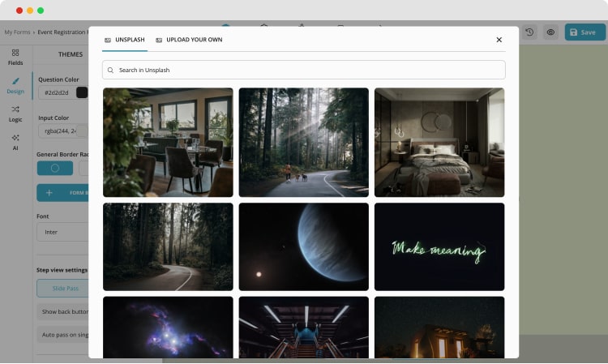Select the purple nebula photo

168,328
